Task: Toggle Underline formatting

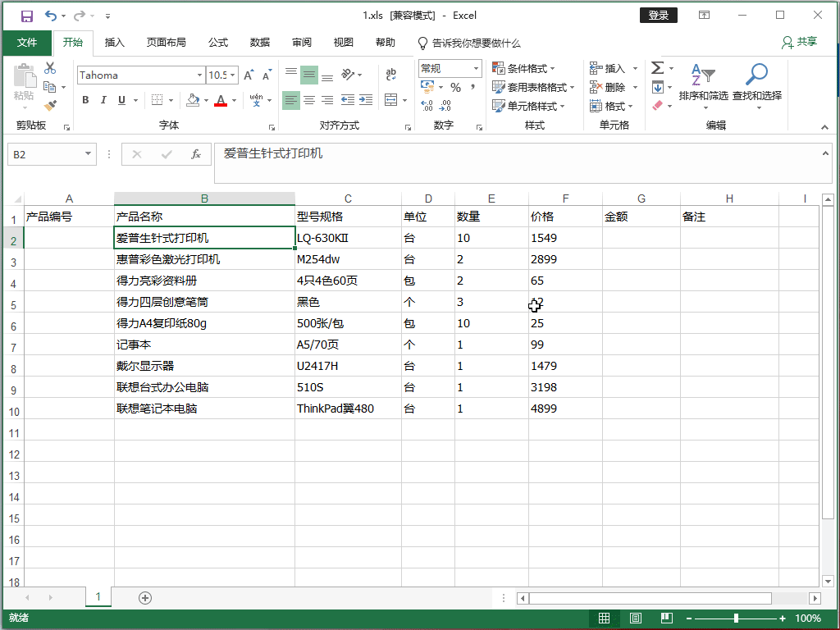Action: tap(121, 99)
